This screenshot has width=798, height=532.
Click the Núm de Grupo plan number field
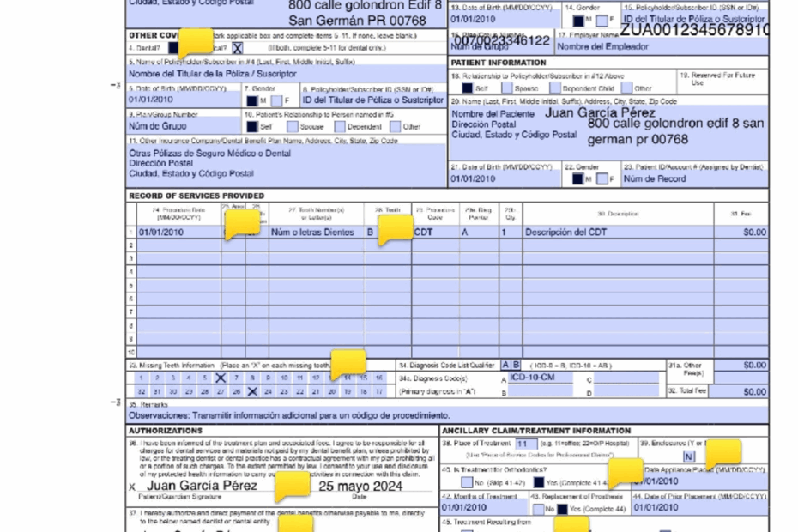pyautogui.click(x=172, y=127)
